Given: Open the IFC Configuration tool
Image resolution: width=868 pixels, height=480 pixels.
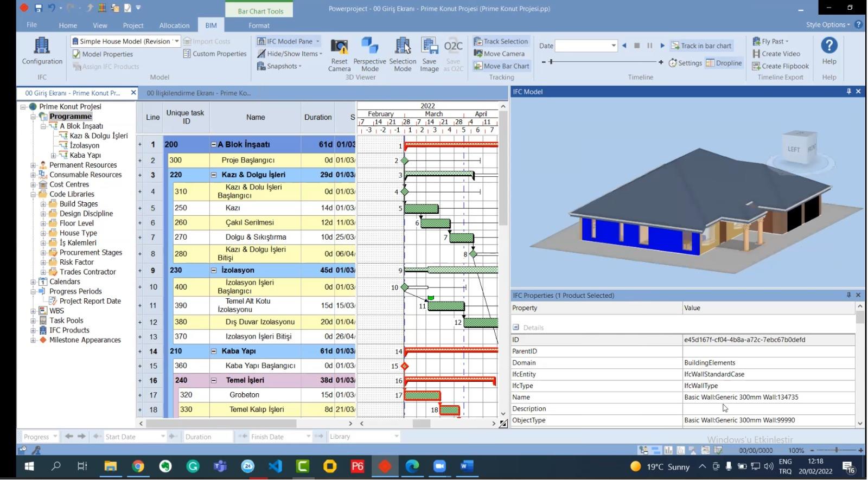Looking at the screenshot, I should (42, 51).
